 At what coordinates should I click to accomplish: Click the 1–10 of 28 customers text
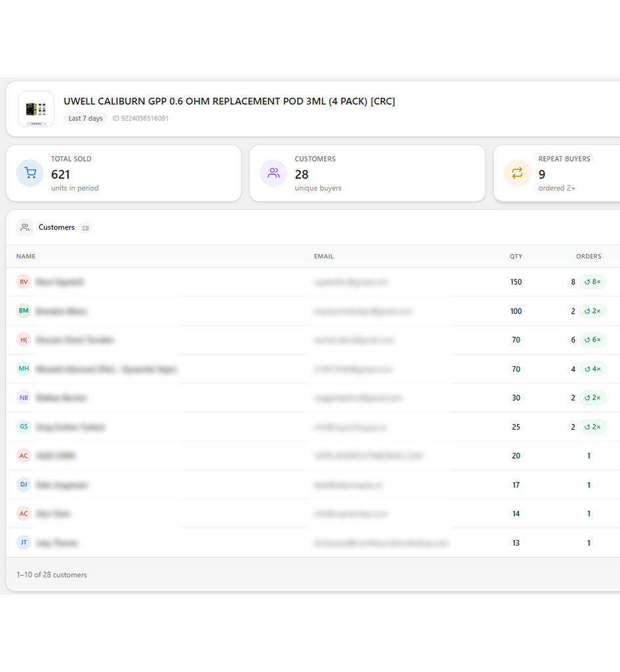(51, 575)
